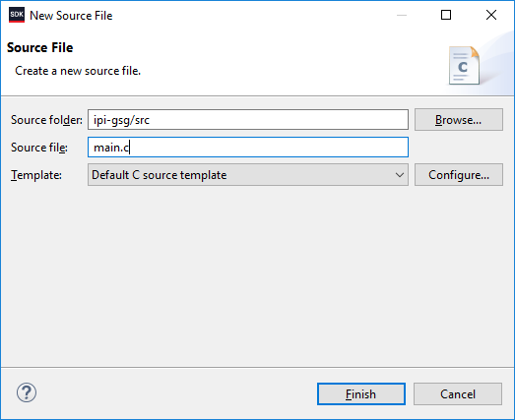Click the SDK application icon in title bar

(x=17, y=15)
